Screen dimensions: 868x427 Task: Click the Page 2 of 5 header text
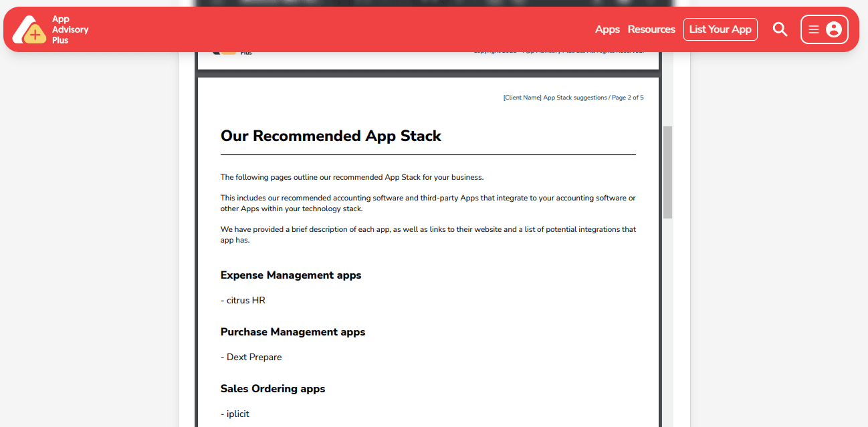(x=627, y=98)
